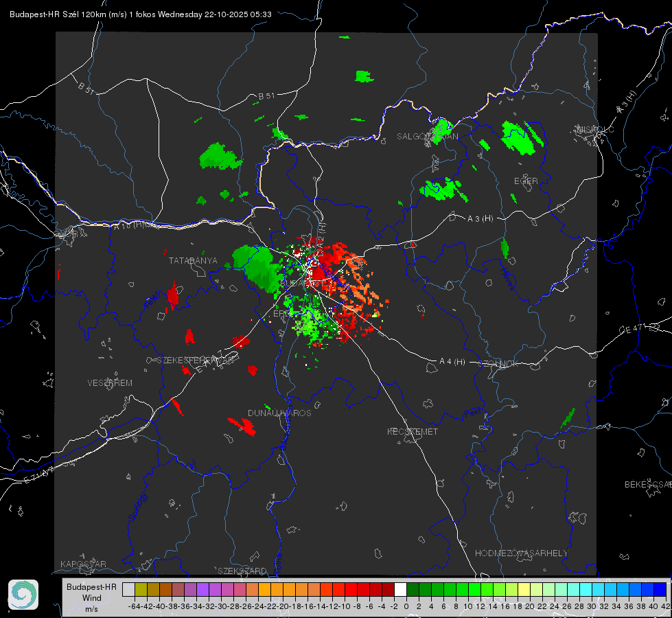Click the blue 'Somogy' county label
This screenshot has height=618, width=672.
(x=137, y=507)
